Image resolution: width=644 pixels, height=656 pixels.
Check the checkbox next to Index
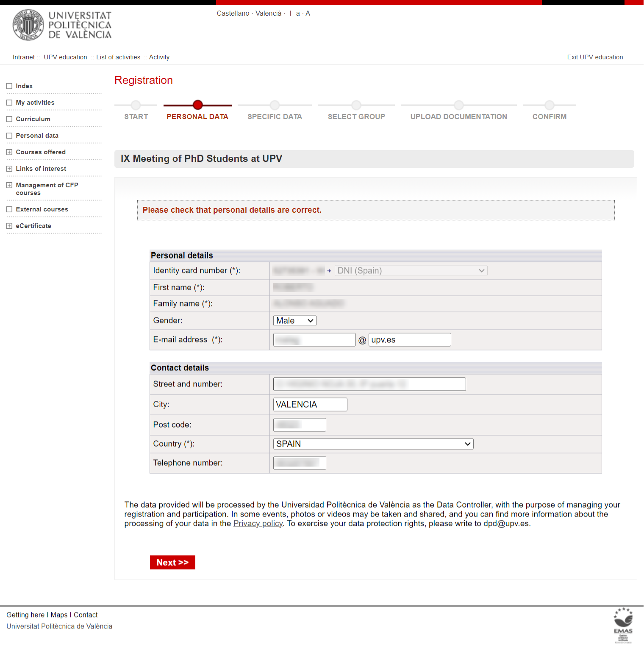pos(9,86)
